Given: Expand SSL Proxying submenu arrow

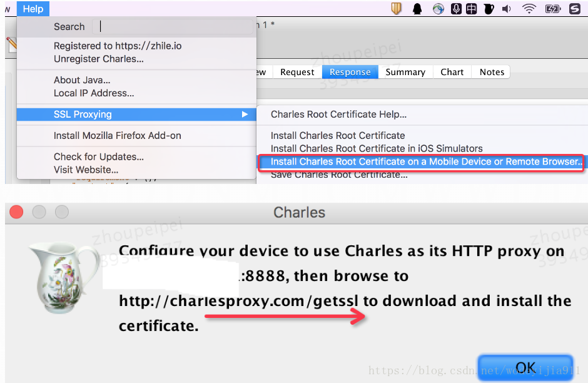Looking at the screenshot, I should point(245,115).
